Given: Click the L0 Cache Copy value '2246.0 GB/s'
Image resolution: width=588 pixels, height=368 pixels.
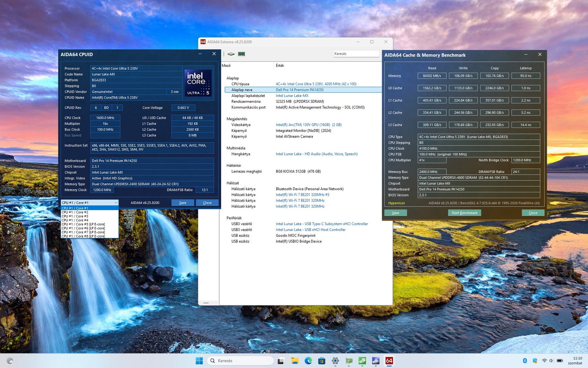Looking at the screenshot, I should coord(494,88).
